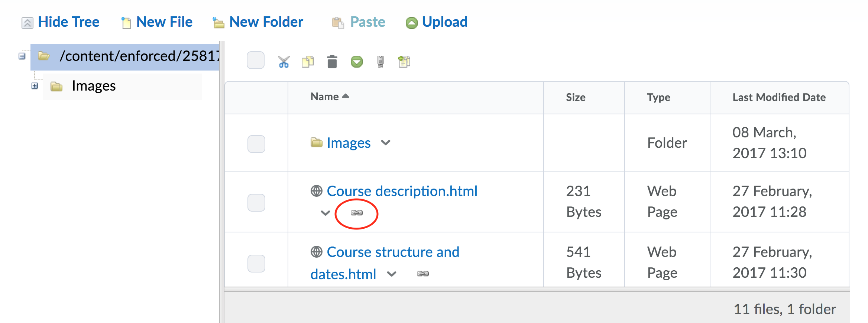This screenshot has width=868, height=323.
Task: Check the box for Images folder row
Action: point(256,144)
